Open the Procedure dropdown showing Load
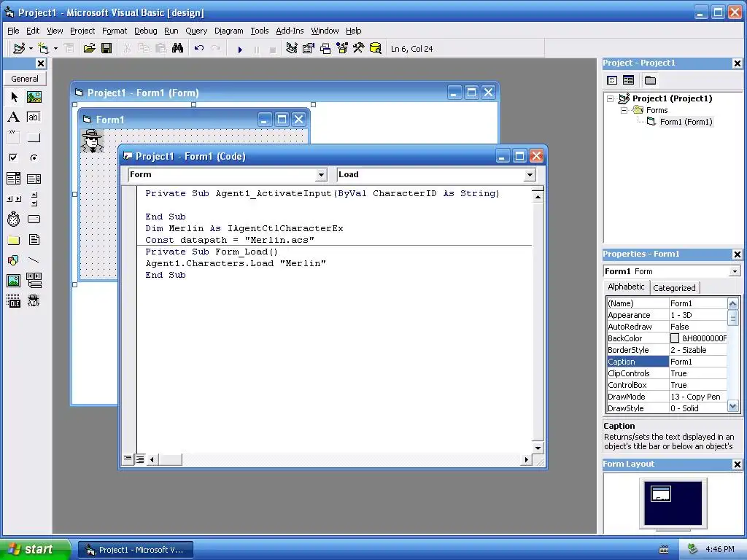The image size is (747, 560). (x=530, y=175)
